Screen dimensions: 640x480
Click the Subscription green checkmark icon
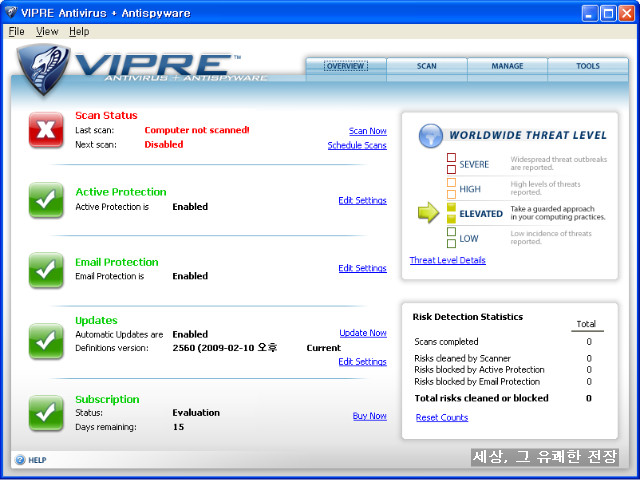pyautogui.click(x=46, y=413)
